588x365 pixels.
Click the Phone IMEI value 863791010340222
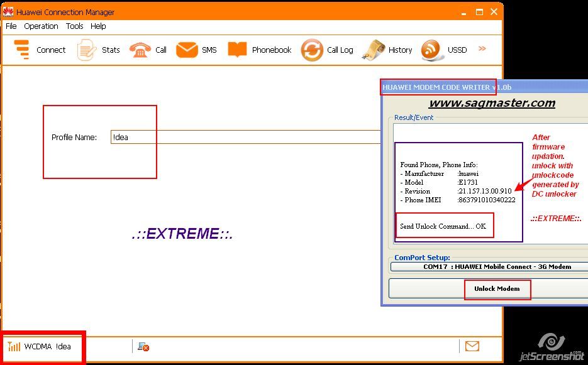(486, 200)
